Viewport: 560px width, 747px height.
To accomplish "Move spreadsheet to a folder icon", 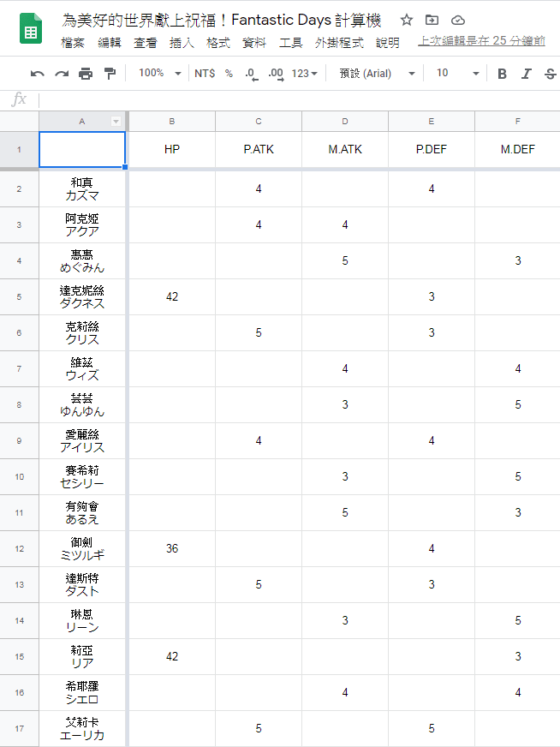I will [432, 20].
